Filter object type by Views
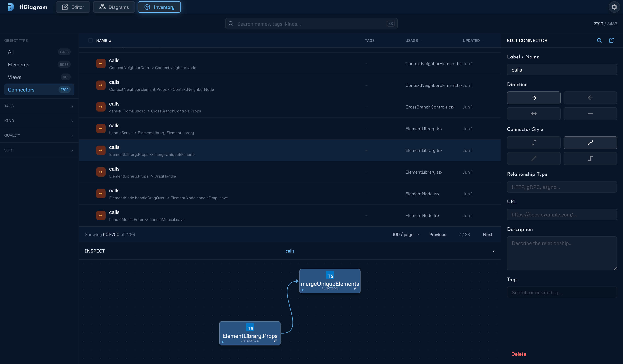The width and height of the screenshot is (623, 364). [39, 77]
